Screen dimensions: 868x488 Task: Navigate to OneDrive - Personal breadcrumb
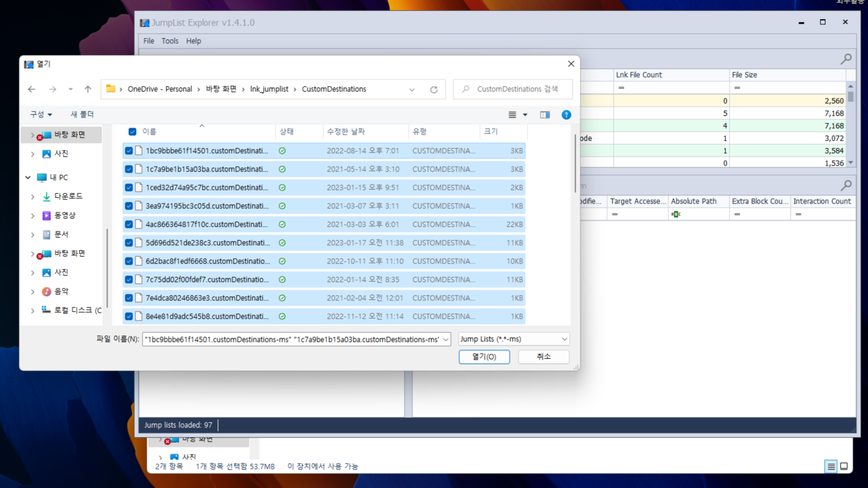tap(160, 89)
